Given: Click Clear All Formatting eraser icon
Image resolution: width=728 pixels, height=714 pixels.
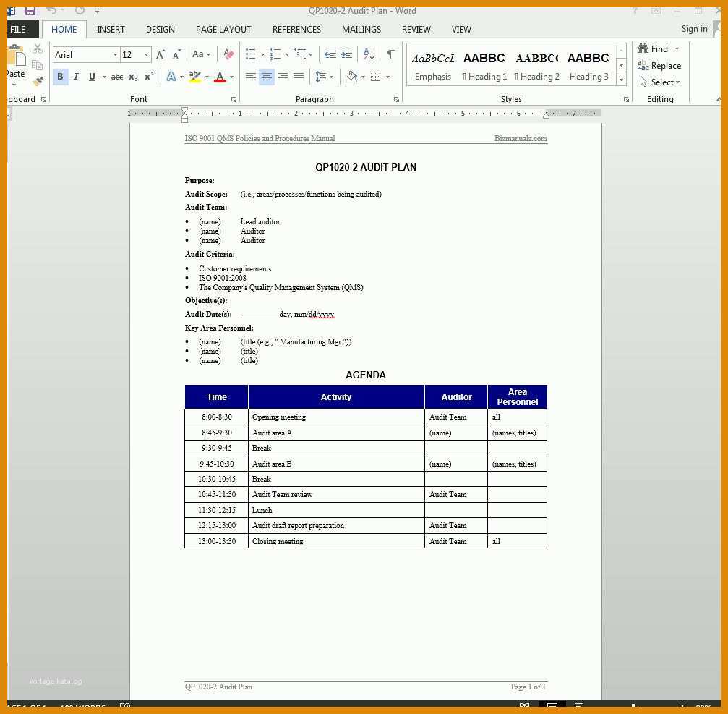Looking at the screenshot, I should click(228, 54).
